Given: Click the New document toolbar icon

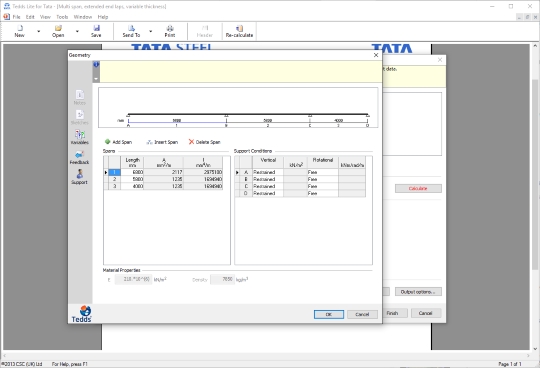Looking at the screenshot, I should (x=20, y=28).
